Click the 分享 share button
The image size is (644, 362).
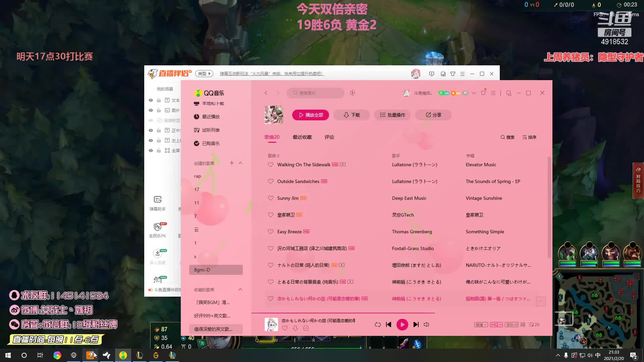[433, 115]
